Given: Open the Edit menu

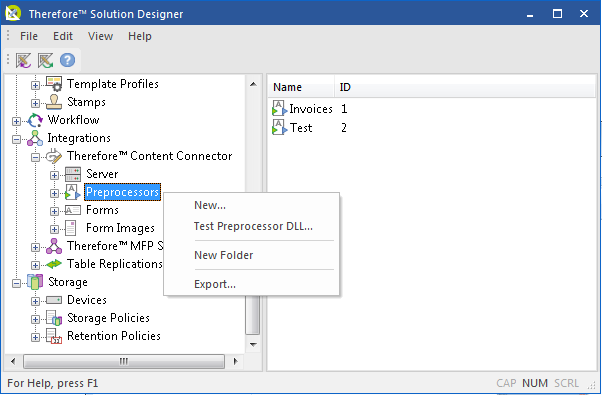Looking at the screenshot, I should [63, 36].
